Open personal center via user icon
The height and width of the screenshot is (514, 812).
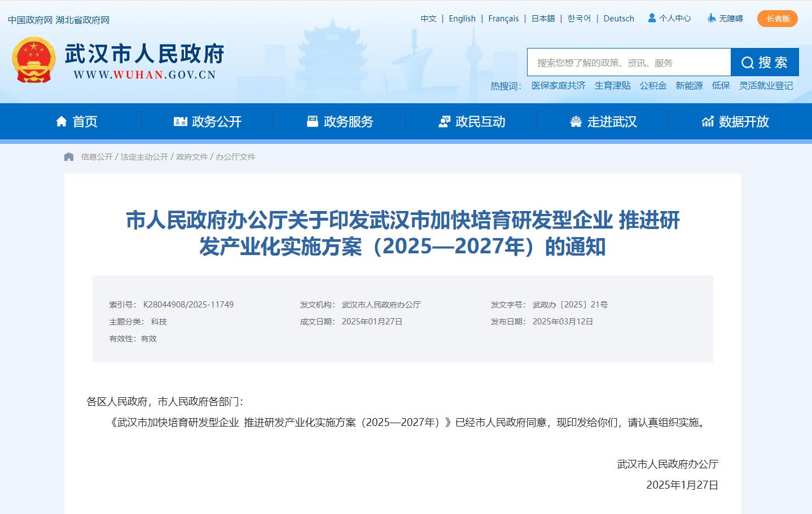652,18
